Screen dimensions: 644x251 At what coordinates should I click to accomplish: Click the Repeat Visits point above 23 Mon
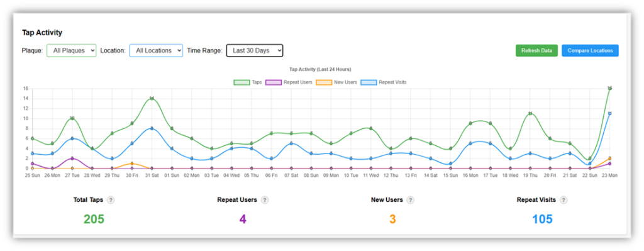[x=610, y=113]
